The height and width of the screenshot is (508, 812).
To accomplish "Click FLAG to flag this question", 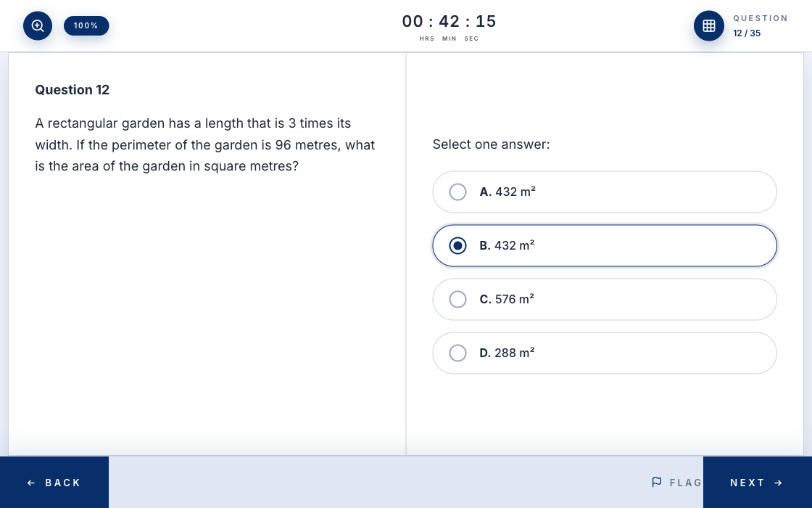I will click(677, 482).
